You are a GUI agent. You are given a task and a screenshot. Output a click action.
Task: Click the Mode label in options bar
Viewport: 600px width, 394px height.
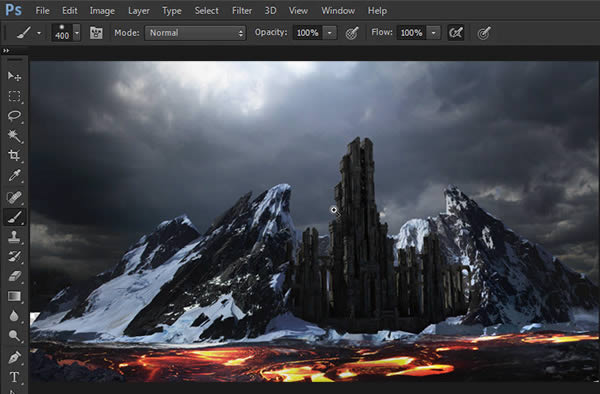(x=127, y=33)
